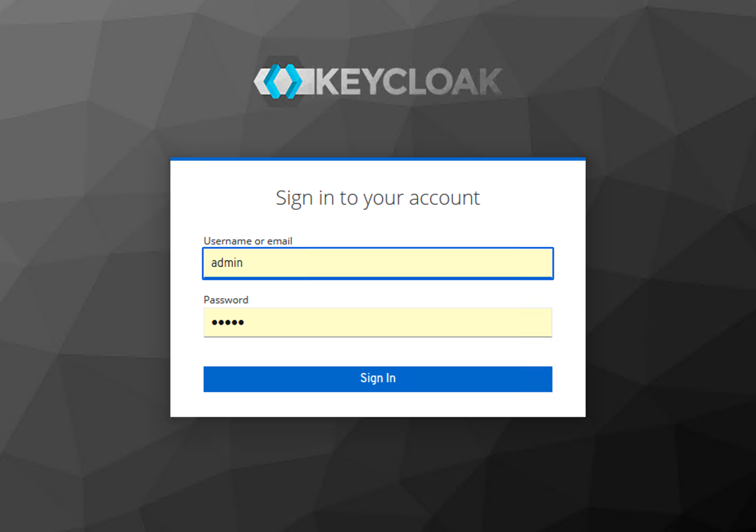This screenshot has width=756, height=532.
Task: Click the "Password" field label
Action: point(226,300)
